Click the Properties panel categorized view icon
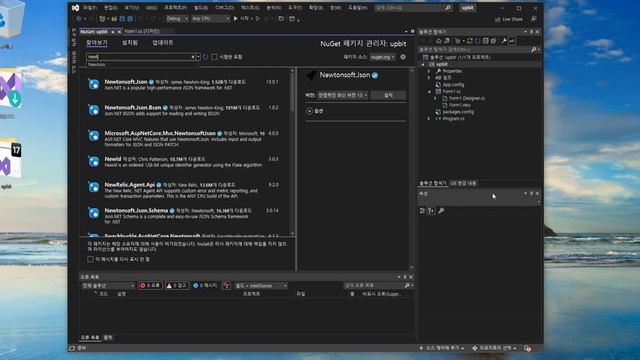The height and width of the screenshot is (360, 640). [422, 211]
